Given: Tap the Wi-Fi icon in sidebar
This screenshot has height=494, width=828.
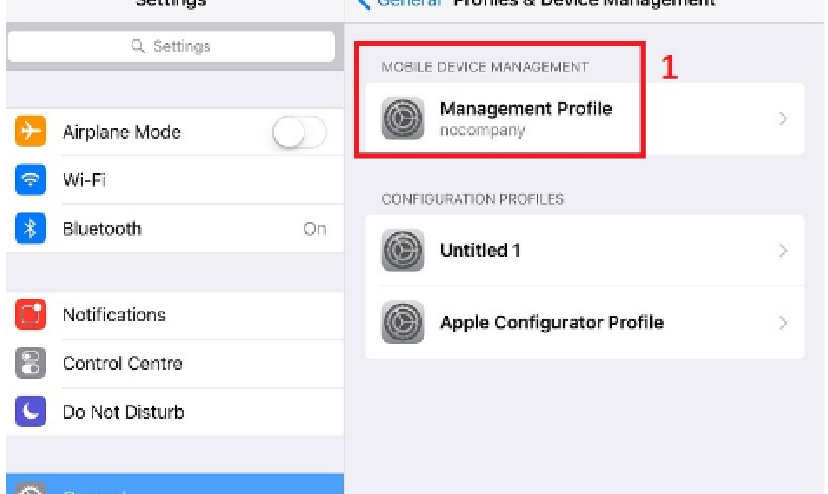Looking at the screenshot, I should (31, 180).
